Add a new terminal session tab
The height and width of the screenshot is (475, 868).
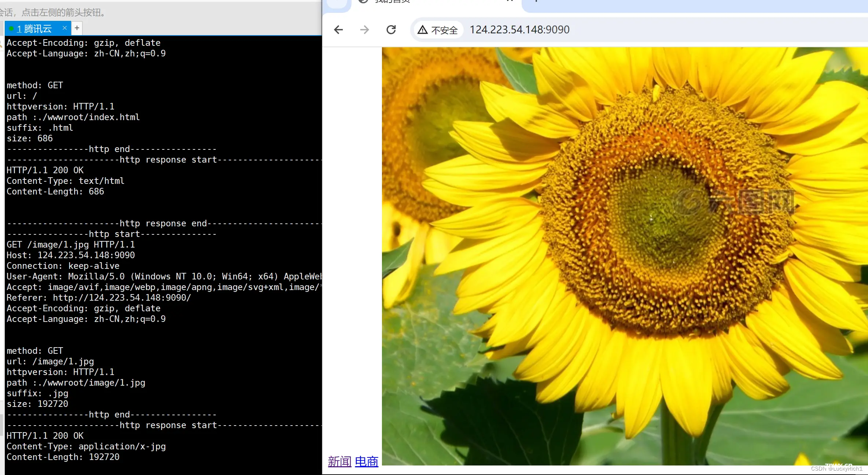[77, 28]
